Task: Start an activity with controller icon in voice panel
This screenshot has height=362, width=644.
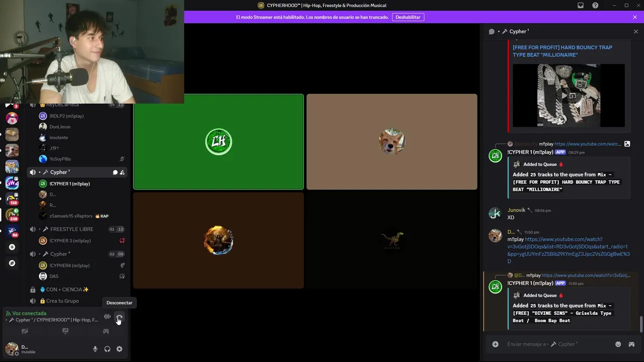Action: [x=106, y=331]
